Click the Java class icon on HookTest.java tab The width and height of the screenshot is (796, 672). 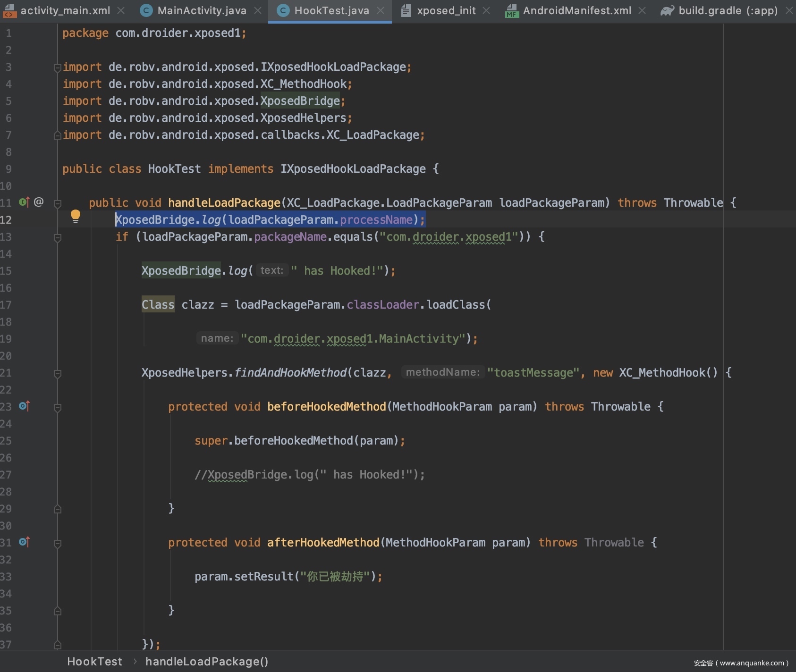[x=283, y=10]
